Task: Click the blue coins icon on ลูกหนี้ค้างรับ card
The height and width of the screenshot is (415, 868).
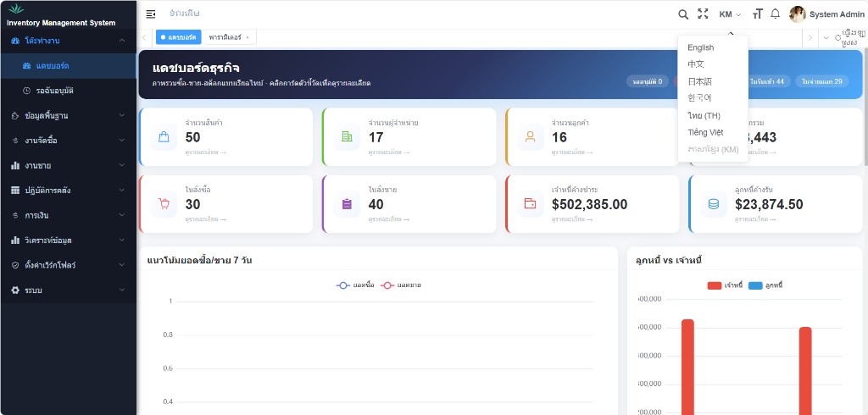Action: (x=714, y=204)
